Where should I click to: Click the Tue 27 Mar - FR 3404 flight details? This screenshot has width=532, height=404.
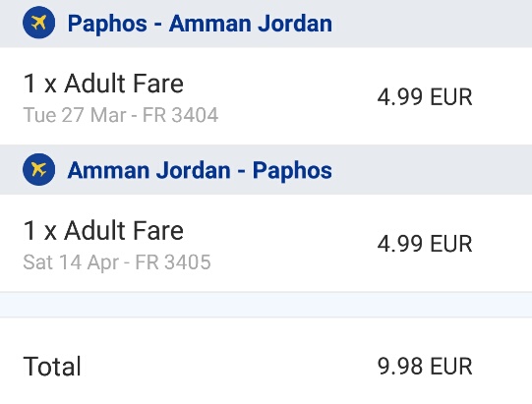pyautogui.click(x=120, y=115)
